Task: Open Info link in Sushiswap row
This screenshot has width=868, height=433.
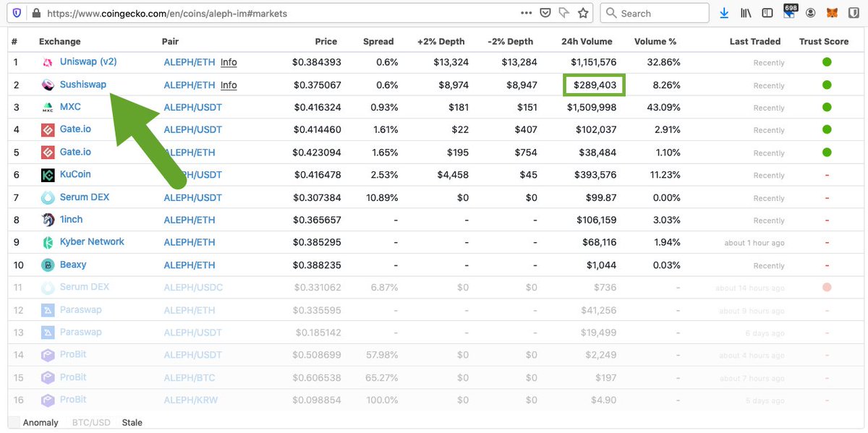Action: tap(229, 85)
